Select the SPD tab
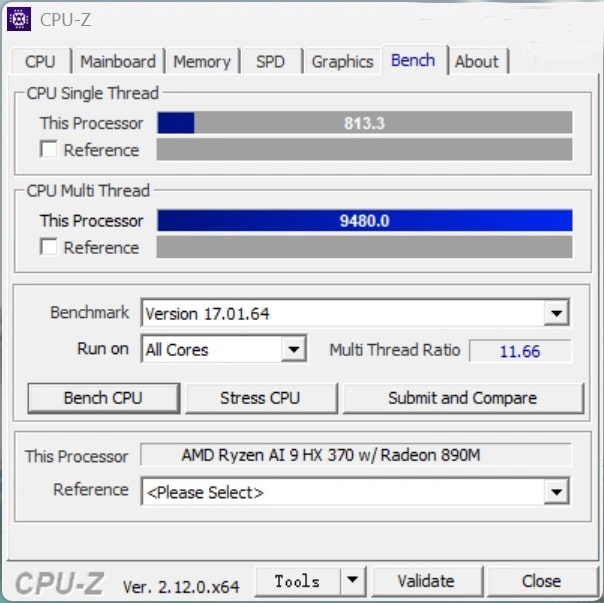 [x=270, y=62]
